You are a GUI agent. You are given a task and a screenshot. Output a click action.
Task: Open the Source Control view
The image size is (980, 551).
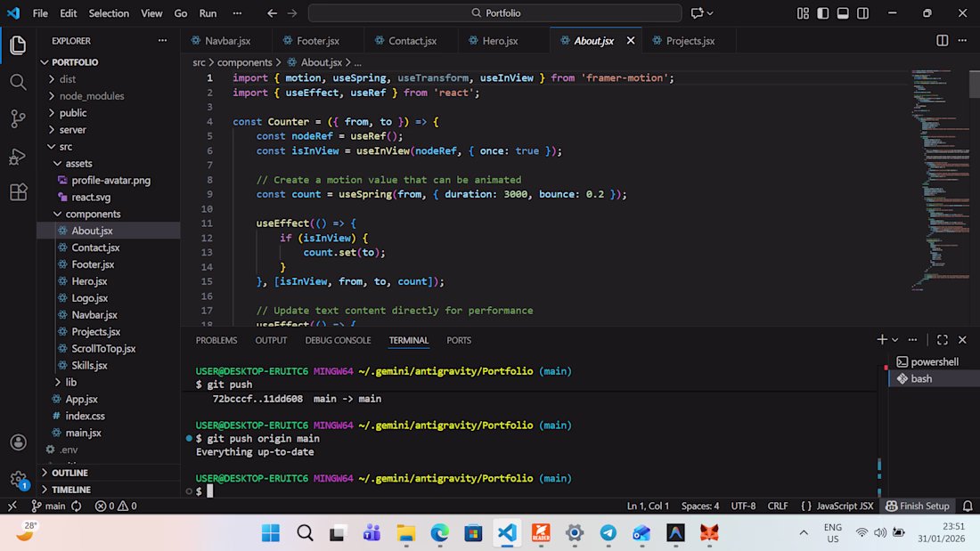pos(18,119)
